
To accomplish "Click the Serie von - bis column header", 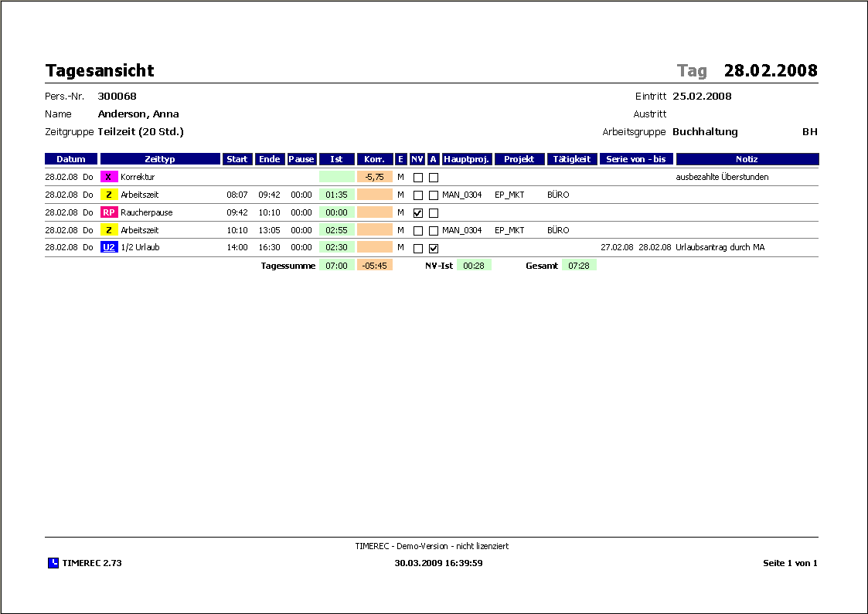I will [637, 159].
